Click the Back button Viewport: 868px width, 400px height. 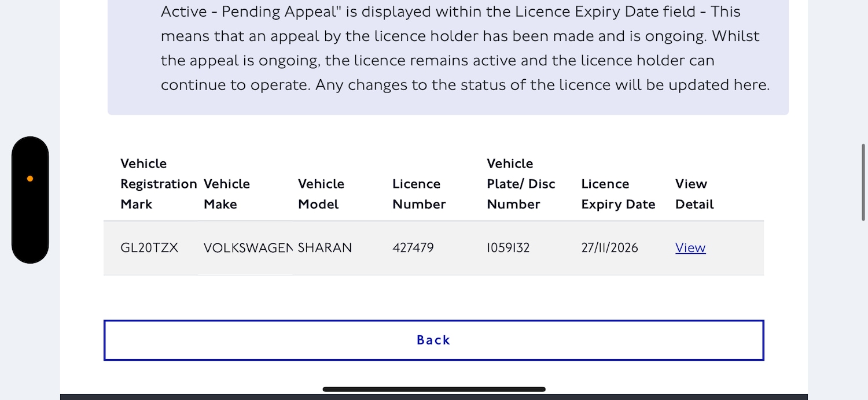pyautogui.click(x=433, y=340)
